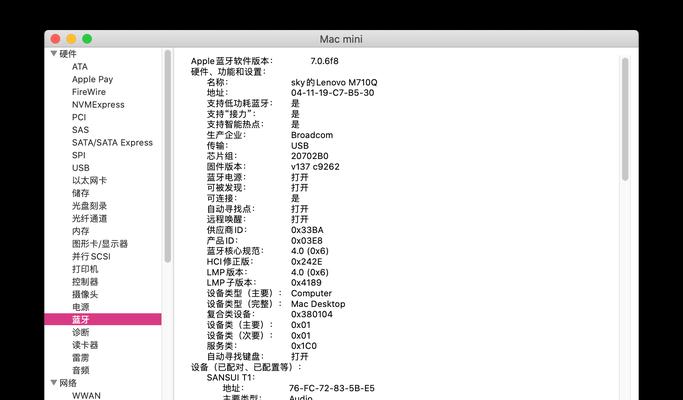Select 摄像头 in the sidebar
Viewport: 683px width, 400px height.
(85, 294)
